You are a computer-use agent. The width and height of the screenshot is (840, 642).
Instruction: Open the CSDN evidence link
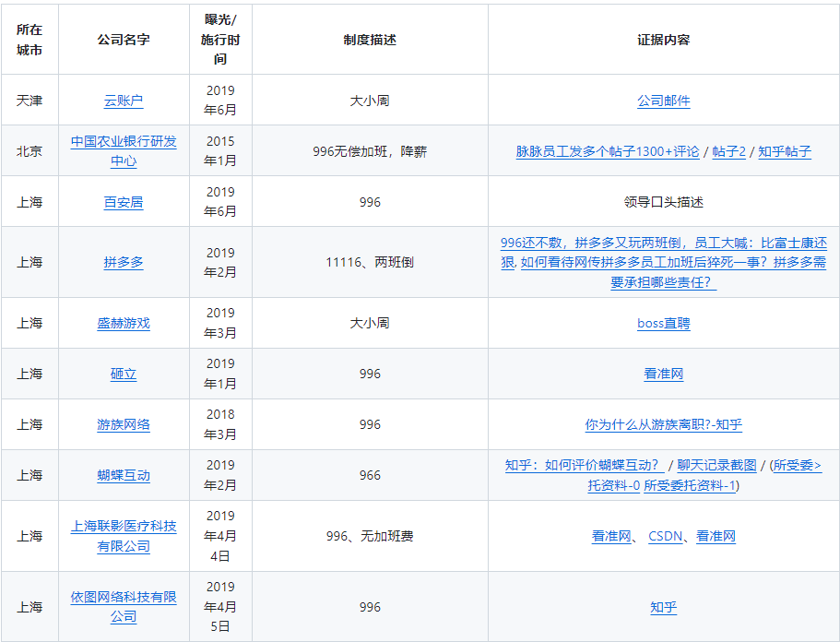click(x=666, y=536)
